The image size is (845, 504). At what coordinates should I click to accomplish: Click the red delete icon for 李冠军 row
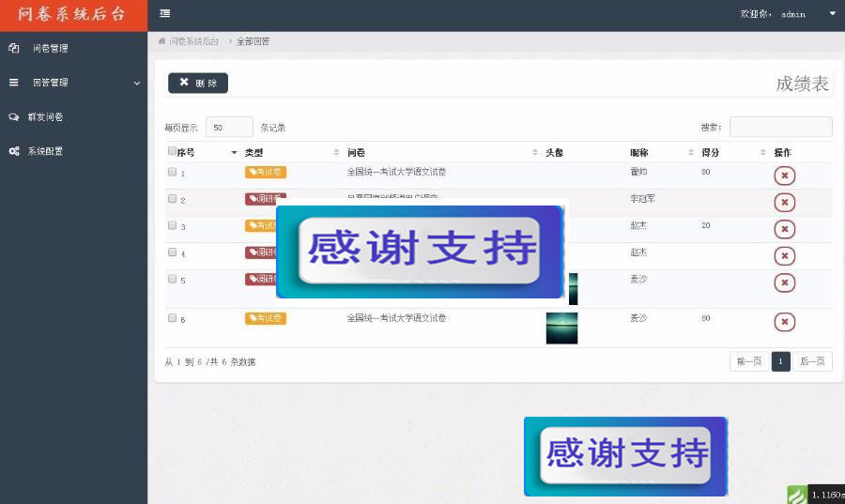(x=784, y=203)
